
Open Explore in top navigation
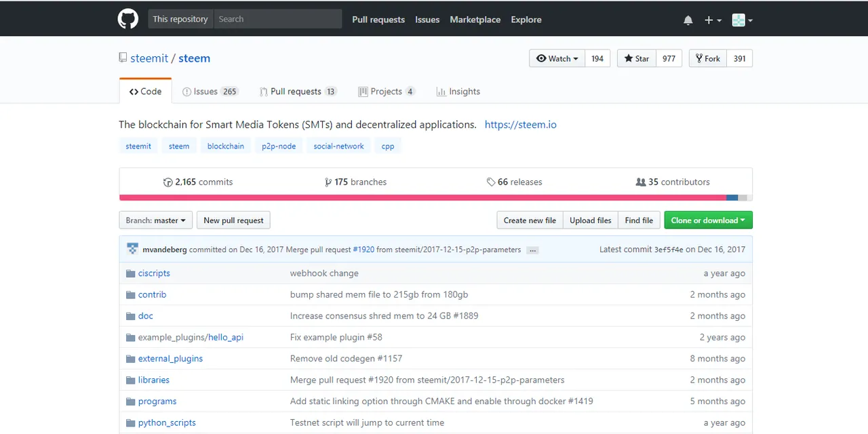[x=526, y=20]
